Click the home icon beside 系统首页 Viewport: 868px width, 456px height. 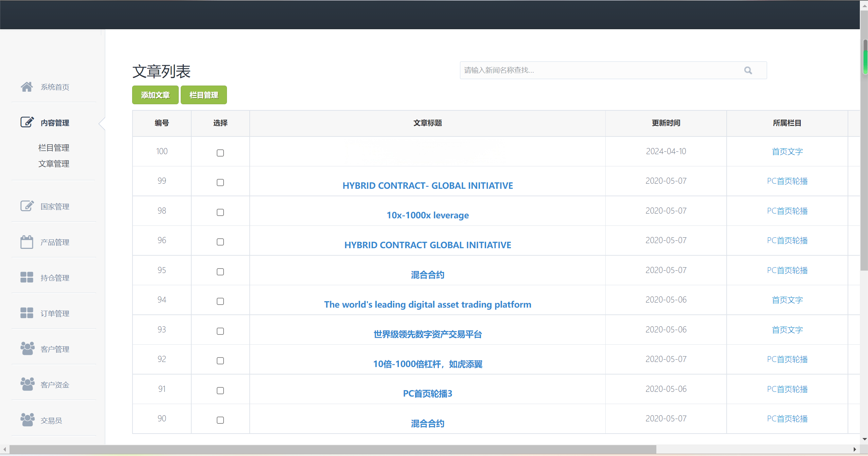[26, 87]
